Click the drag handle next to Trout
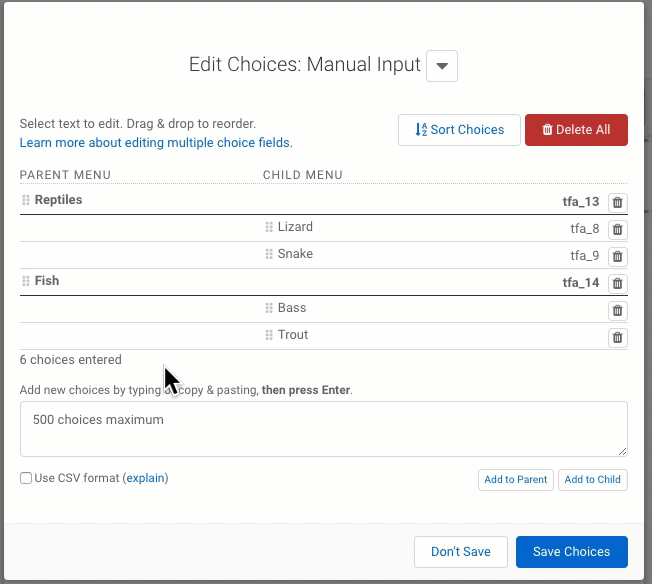This screenshot has height=584, width=652. (x=269, y=335)
